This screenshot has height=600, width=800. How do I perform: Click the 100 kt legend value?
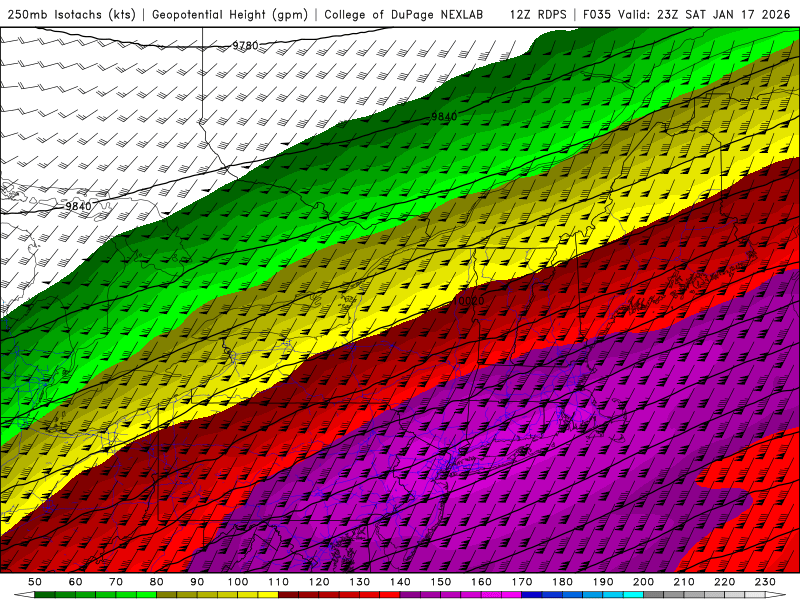238,582
